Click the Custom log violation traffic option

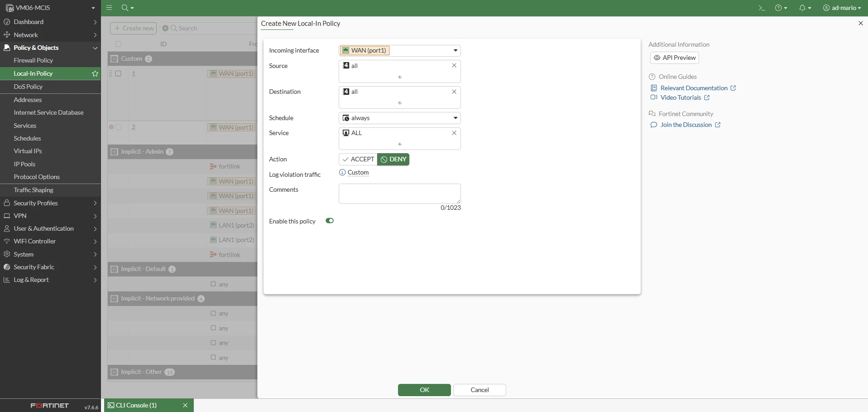[x=358, y=173]
